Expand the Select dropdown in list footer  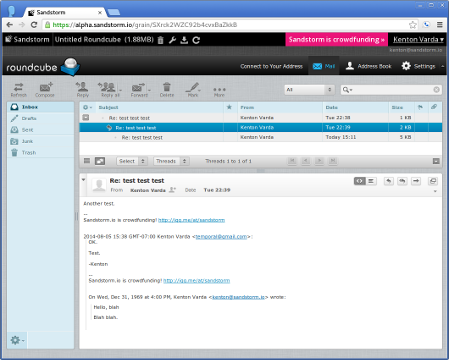point(132,161)
